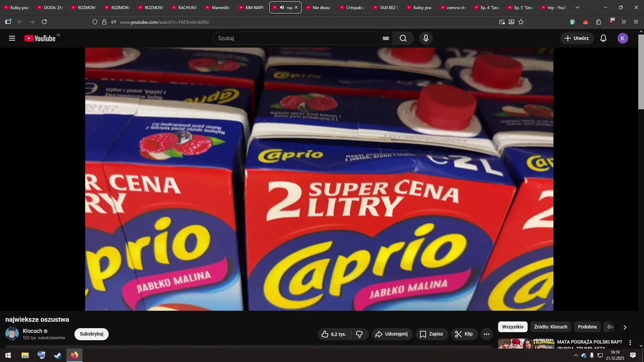Switch to the KIM NAPR tab

coord(252,8)
